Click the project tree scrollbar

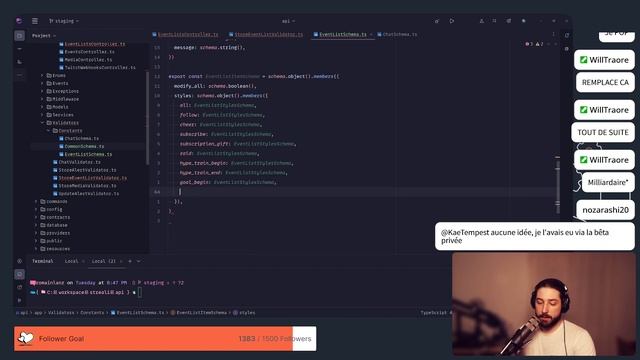coord(147,118)
